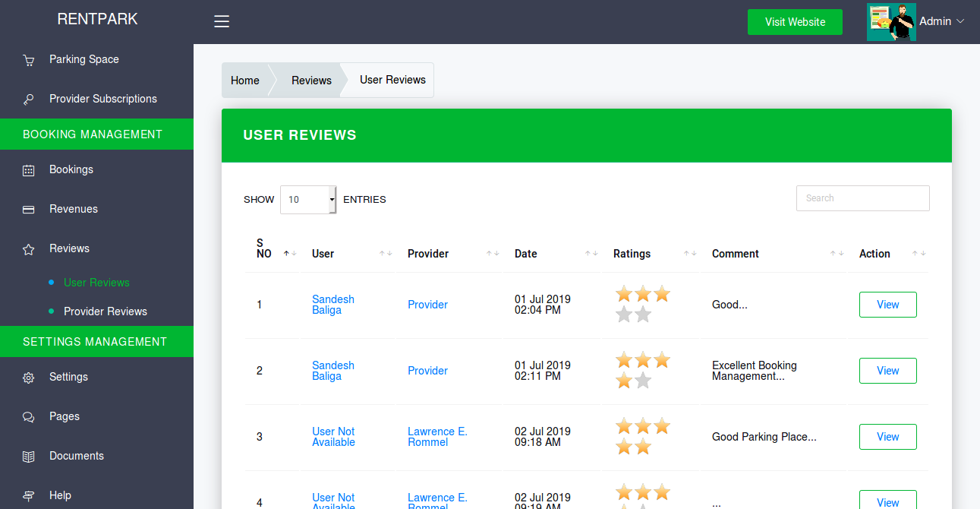Click View button in row 4
The width and height of the screenshot is (980, 509).
click(x=887, y=501)
